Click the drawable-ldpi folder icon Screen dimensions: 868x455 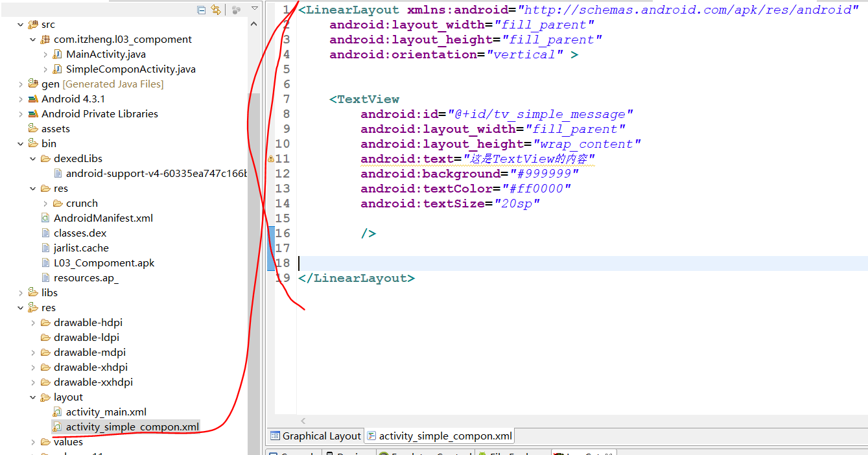pyautogui.click(x=45, y=338)
